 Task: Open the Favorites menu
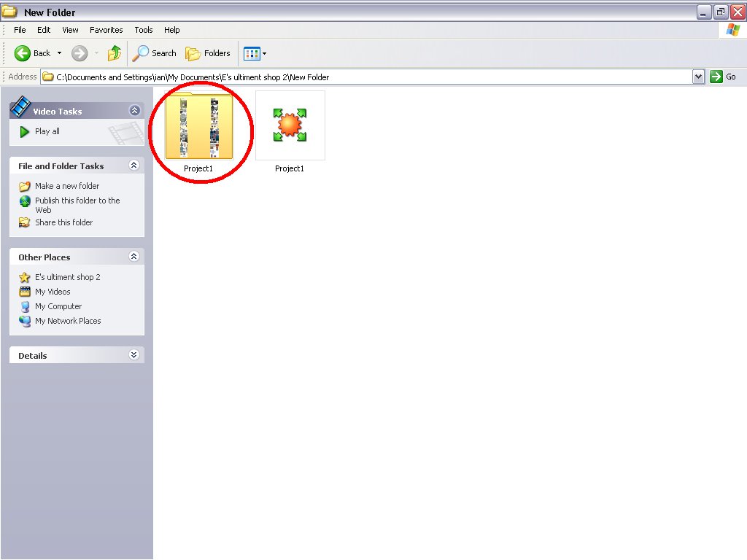click(107, 30)
